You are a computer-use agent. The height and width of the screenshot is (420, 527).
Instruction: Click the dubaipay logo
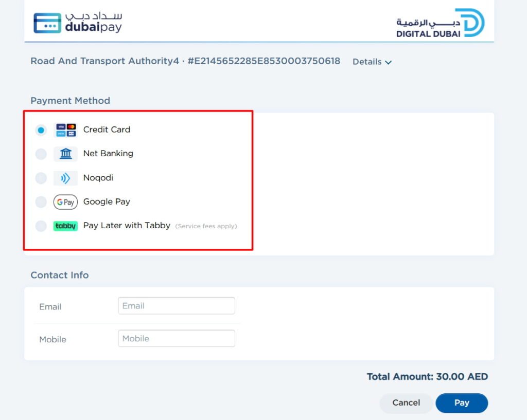click(77, 21)
